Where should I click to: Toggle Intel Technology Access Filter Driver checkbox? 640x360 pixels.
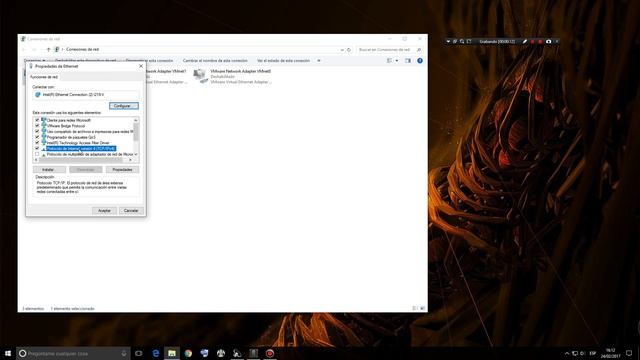(x=37, y=143)
